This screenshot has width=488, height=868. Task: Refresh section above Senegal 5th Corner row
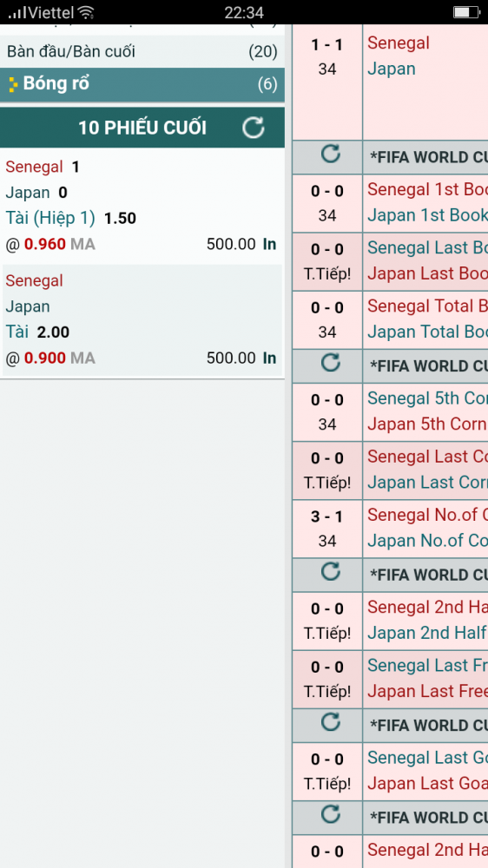[331, 363]
